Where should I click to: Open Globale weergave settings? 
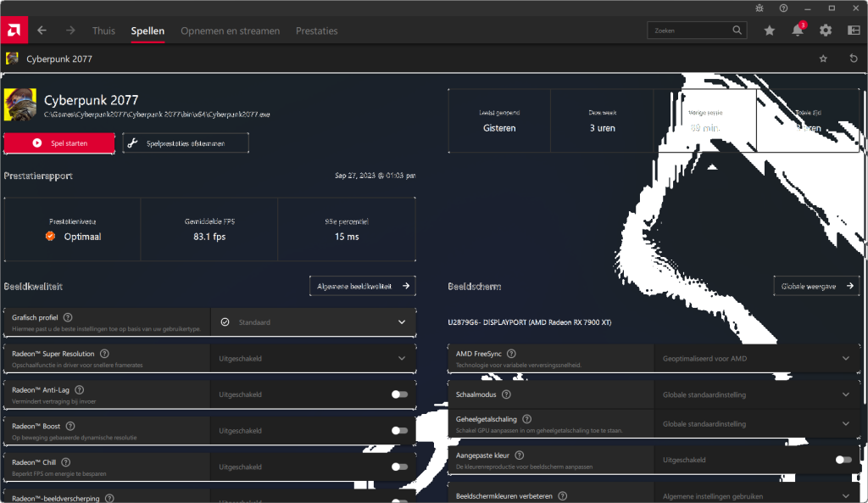coord(816,286)
